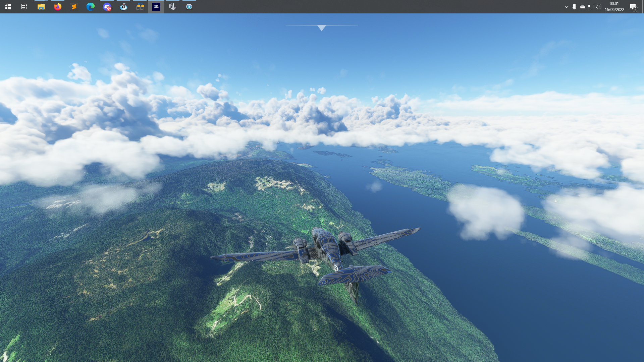Open the Action Center notifications icon

point(633,7)
